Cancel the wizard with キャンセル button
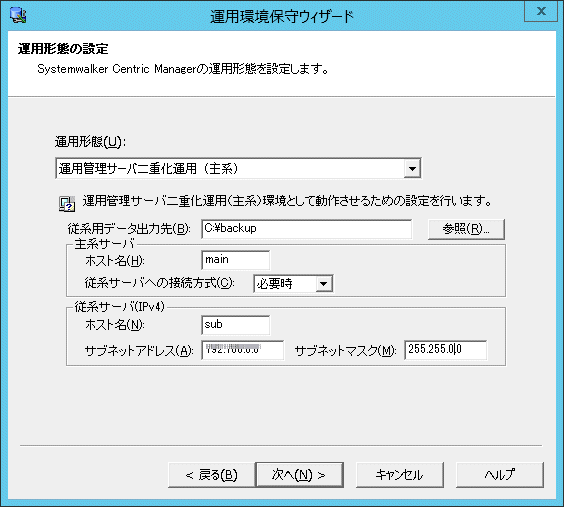The width and height of the screenshot is (564, 507). pyautogui.click(x=399, y=475)
